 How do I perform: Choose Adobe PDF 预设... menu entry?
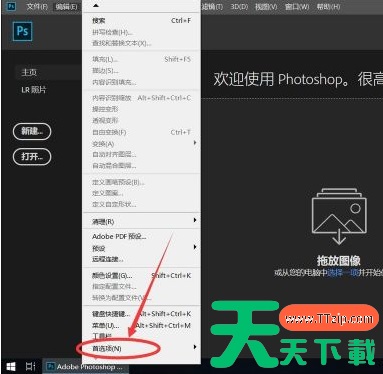[x=141, y=237]
